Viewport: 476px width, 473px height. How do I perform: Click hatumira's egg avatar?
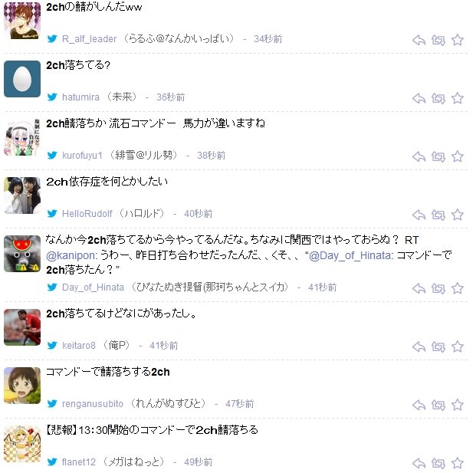[x=22, y=79]
